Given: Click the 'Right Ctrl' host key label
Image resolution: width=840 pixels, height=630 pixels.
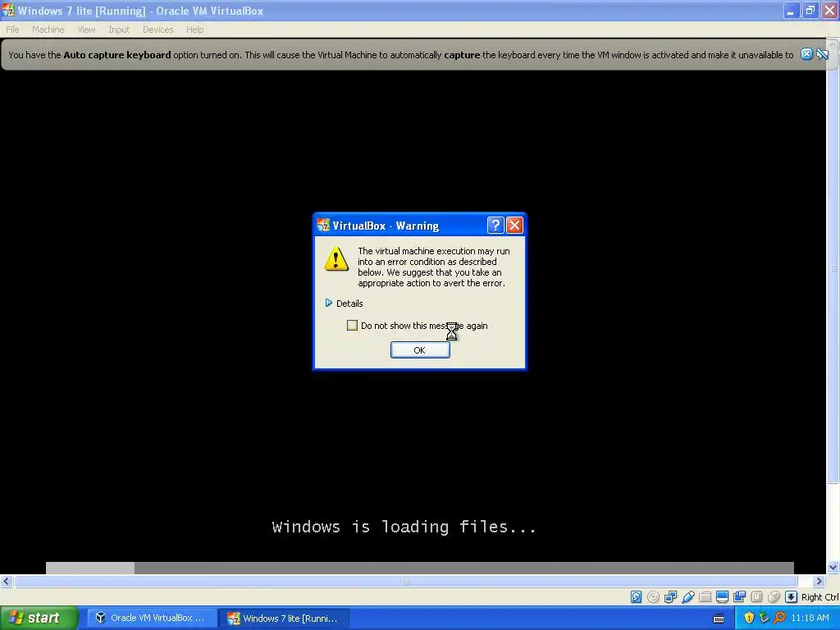Looking at the screenshot, I should (819, 597).
